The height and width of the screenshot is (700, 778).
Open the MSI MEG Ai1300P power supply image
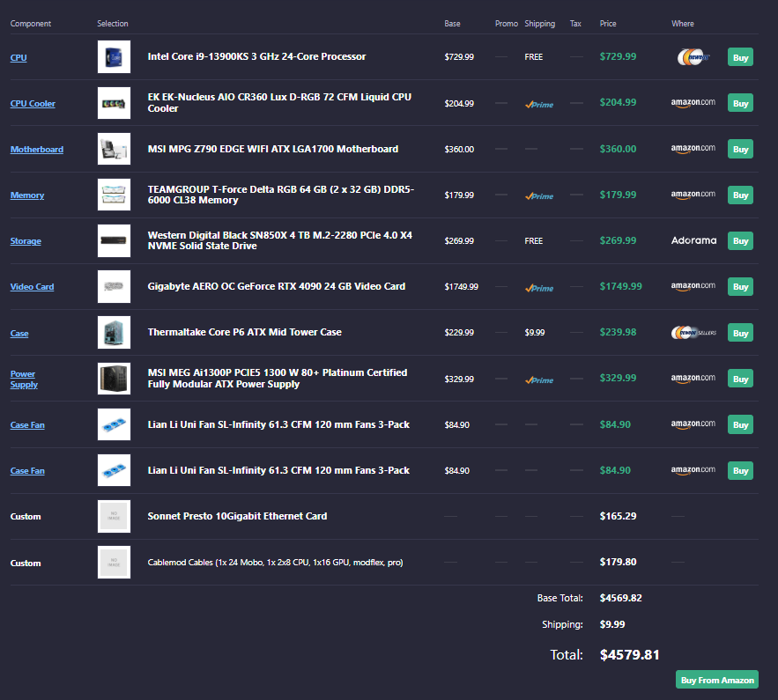[x=115, y=379]
